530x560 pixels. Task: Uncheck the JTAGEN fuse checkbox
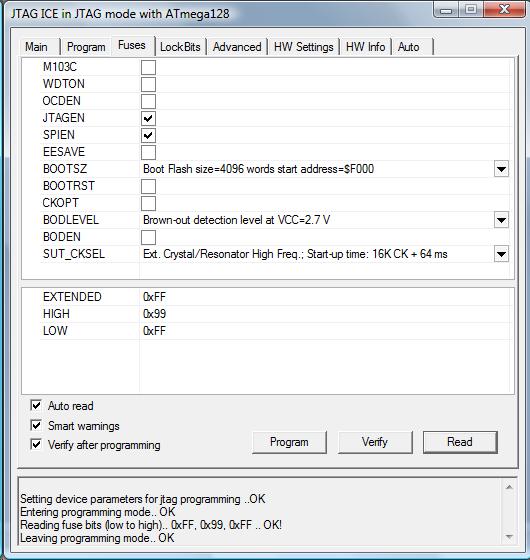pos(148,118)
